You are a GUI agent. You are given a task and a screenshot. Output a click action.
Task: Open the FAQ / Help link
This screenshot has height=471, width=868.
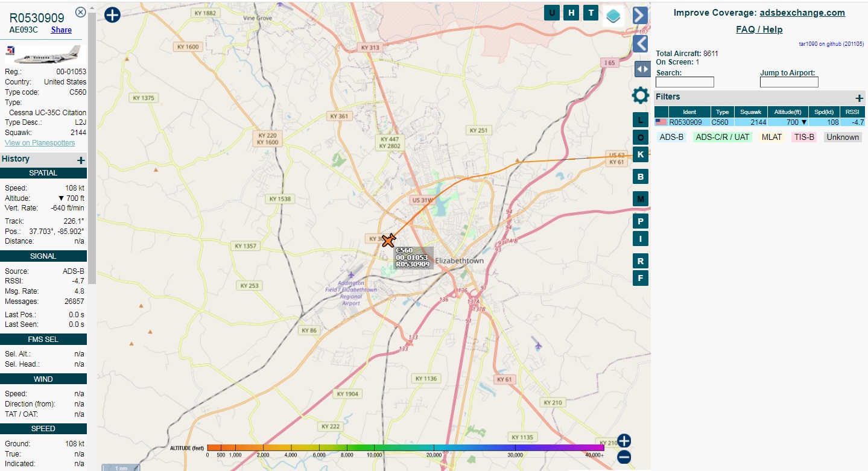[759, 30]
